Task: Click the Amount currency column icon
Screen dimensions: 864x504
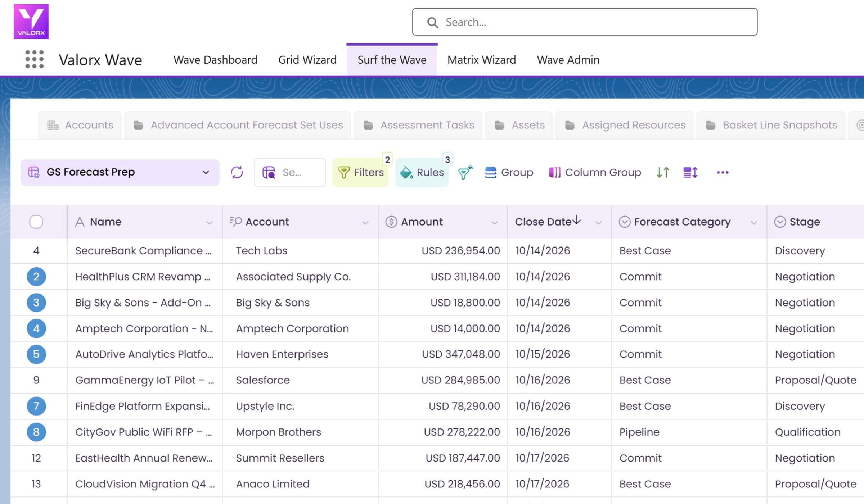Action: click(x=391, y=222)
